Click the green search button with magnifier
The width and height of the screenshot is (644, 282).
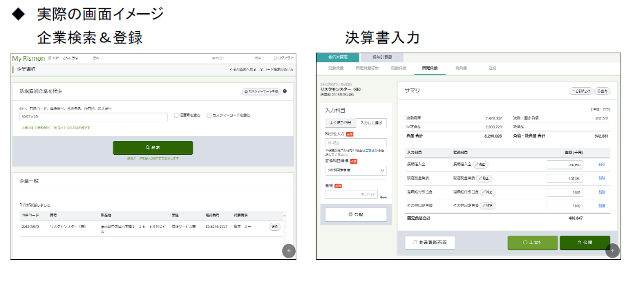[x=153, y=147]
